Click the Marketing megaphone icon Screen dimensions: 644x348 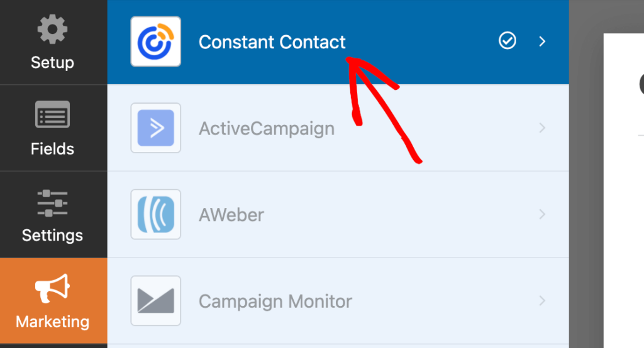click(52, 290)
